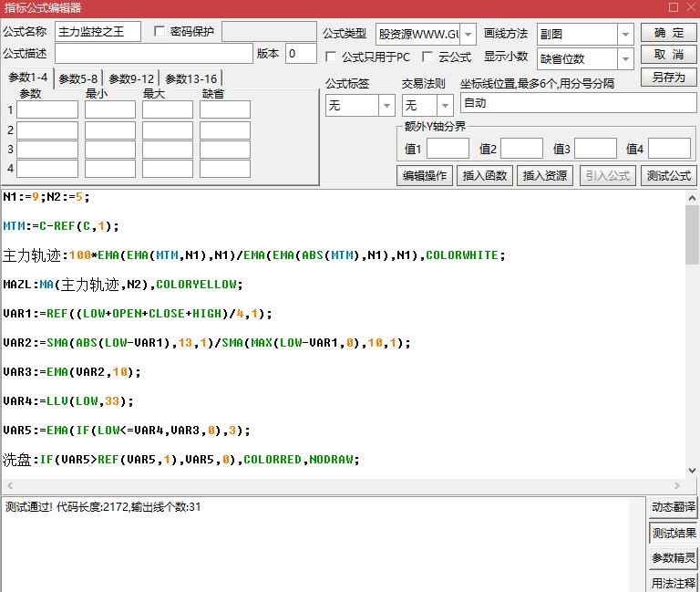Click the 洗盘:IF code line
700x592 pixels.
(x=181, y=460)
